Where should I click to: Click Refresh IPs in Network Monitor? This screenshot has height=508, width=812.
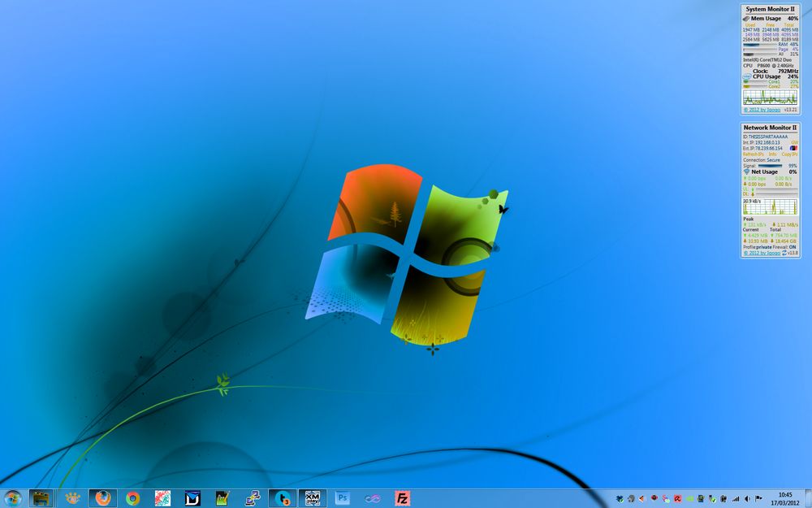click(x=753, y=154)
